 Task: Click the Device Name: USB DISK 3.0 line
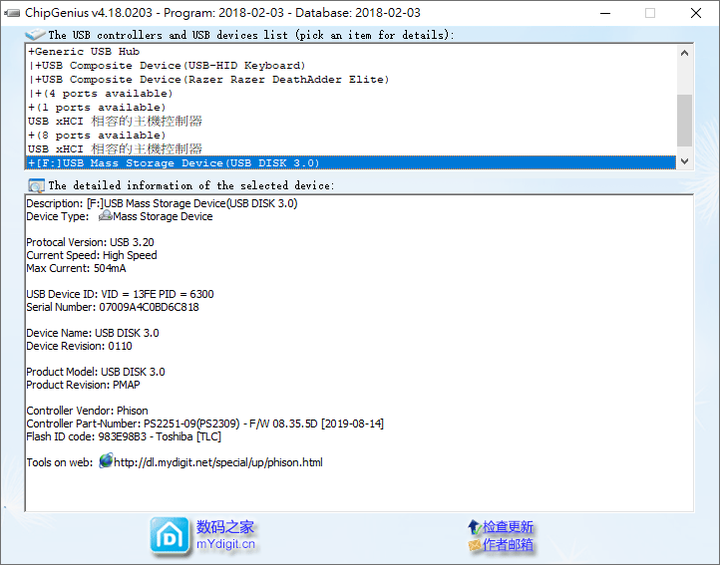93,333
